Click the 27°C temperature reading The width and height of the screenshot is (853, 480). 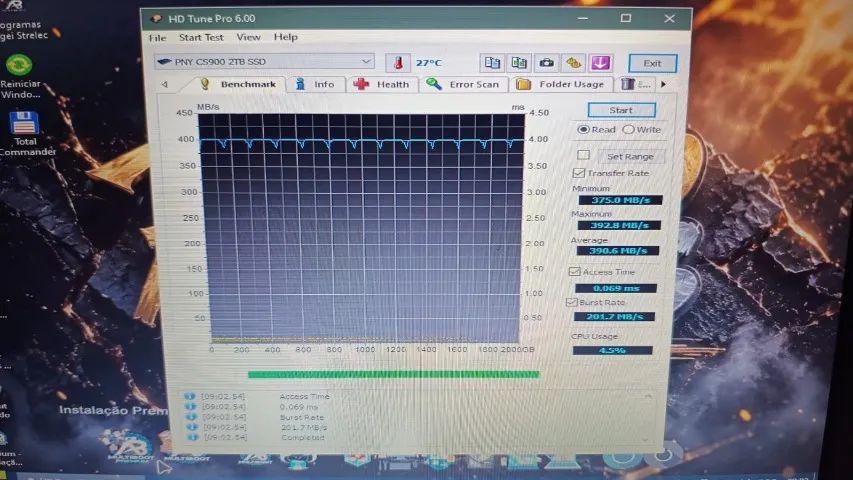[429, 63]
